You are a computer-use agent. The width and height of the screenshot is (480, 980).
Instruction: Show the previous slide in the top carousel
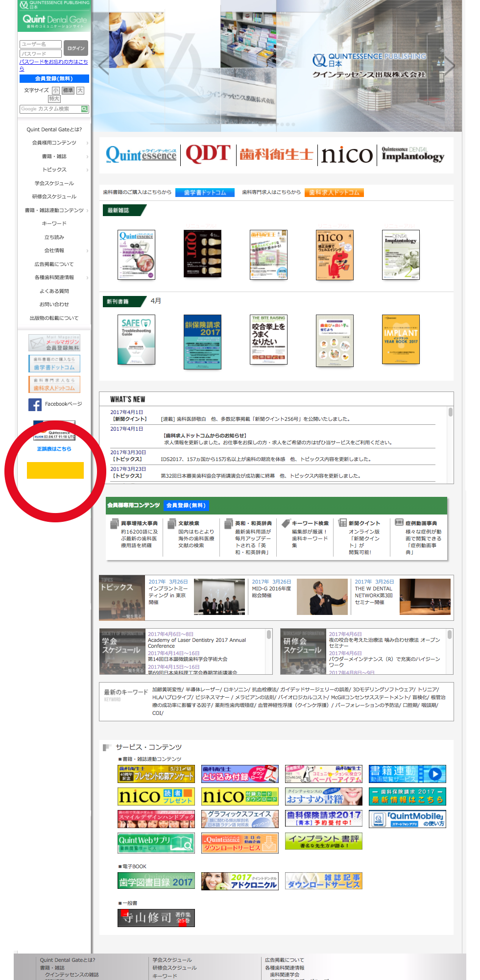tap(104, 65)
